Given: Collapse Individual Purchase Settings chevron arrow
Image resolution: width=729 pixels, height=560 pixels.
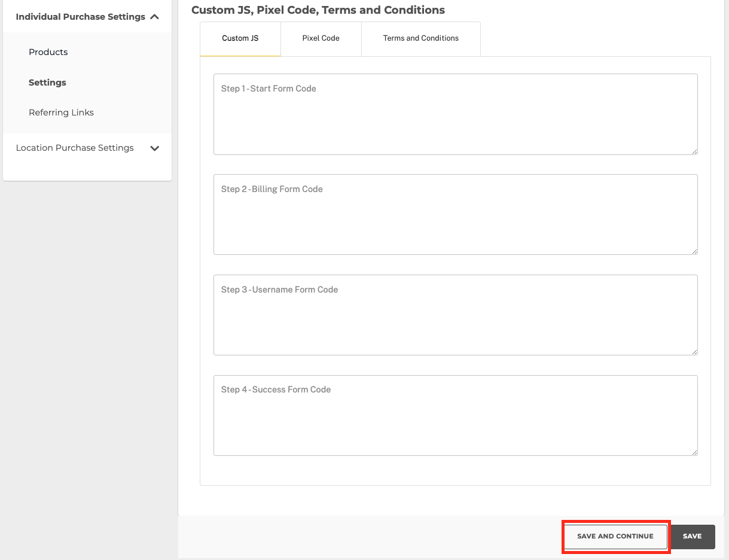Looking at the screenshot, I should coord(155,17).
